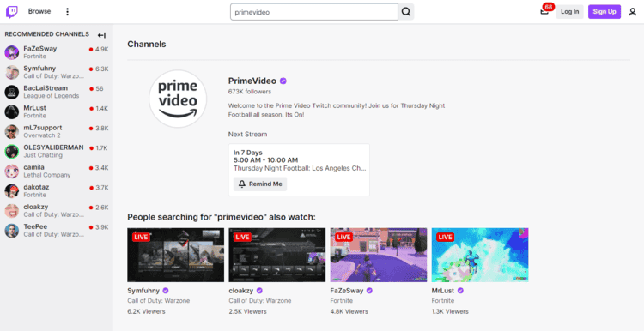Click cloakzy's sidebar avatar
Viewport: 644px width, 331px height.
pyautogui.click(x=12, y=211)
